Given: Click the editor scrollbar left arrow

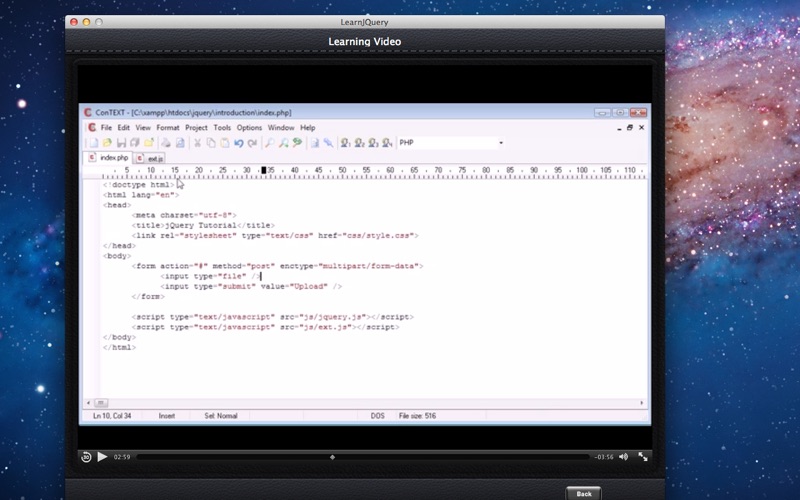Looking at the screenshot, I should [x=88, y=403].
